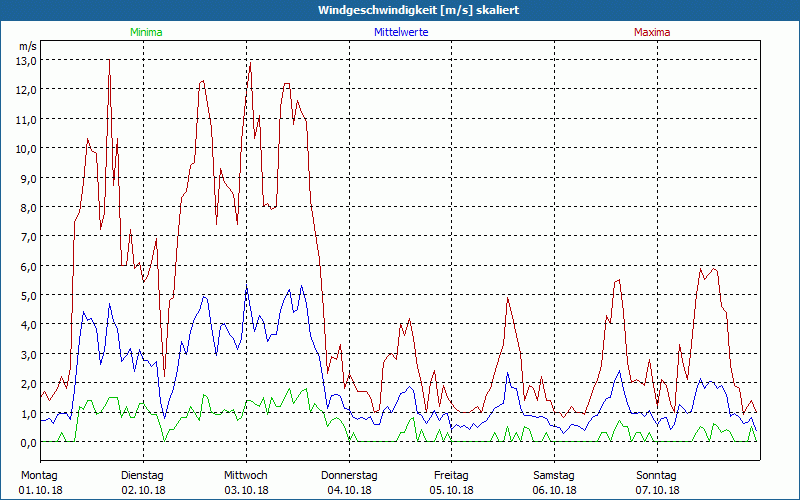The image size is (800, 500).
Task: Click the '2,0' y-axis value
Action: coord(29,384)
